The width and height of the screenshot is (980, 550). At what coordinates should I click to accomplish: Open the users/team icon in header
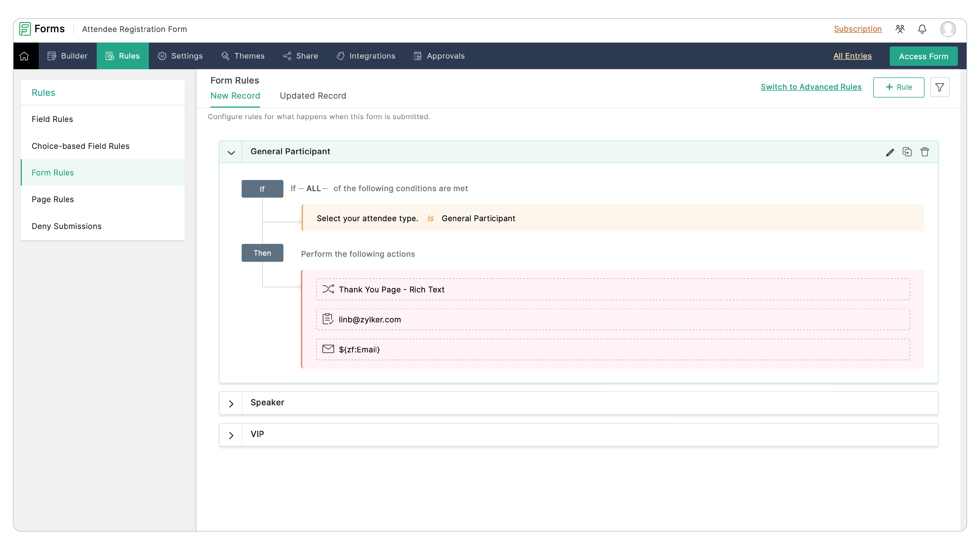click(900, 29)
